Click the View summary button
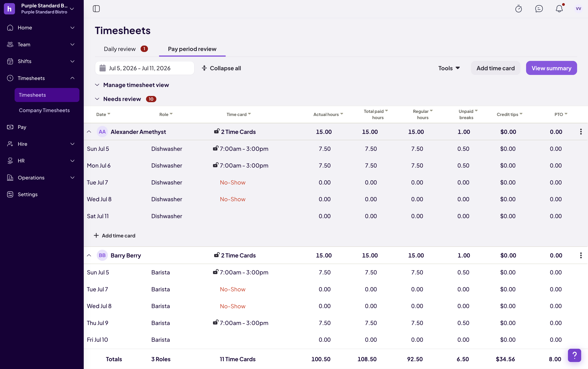588x369 pixels. coord(551,68)
